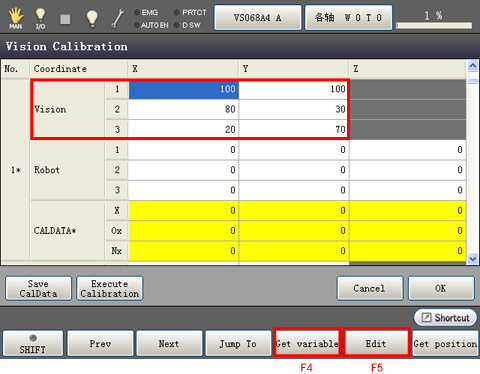The width and height of the screenshot is (480, 374).
Task: Select Vision row 3 X cell value 20
Action: coord(184,129)
